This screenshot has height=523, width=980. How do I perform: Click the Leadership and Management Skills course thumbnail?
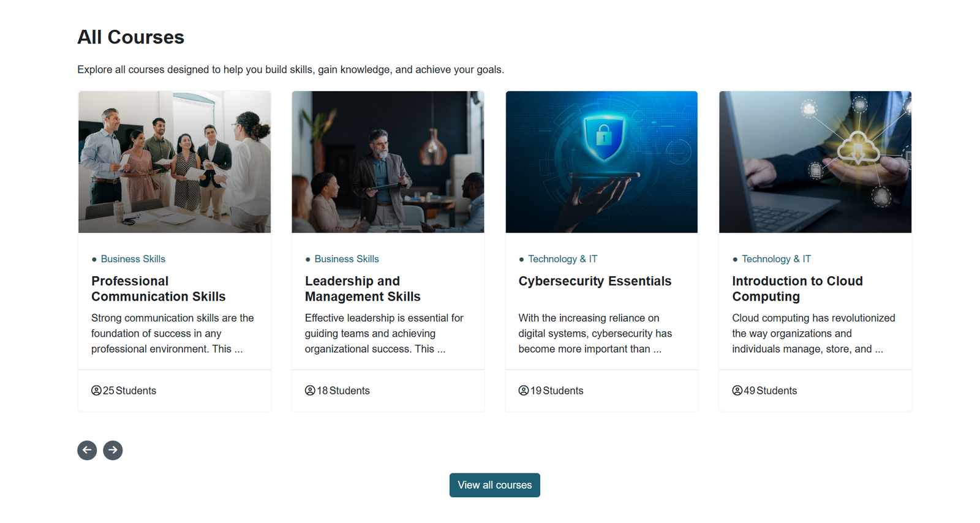(388, 162)
